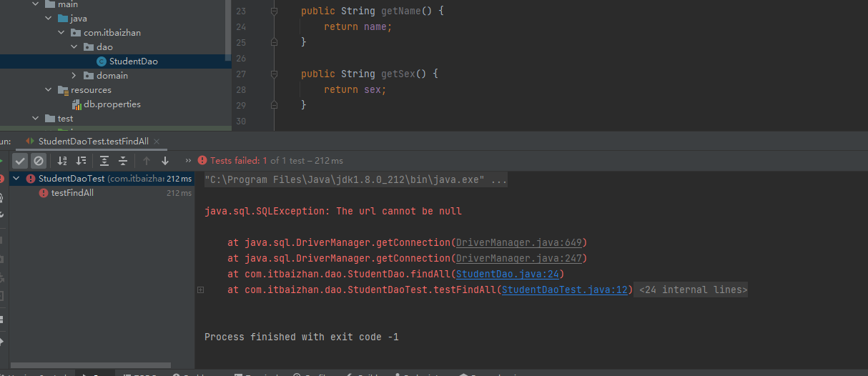868x376 pixels.
Task: Collapse the resources folder
Action: tap(48, 90)
